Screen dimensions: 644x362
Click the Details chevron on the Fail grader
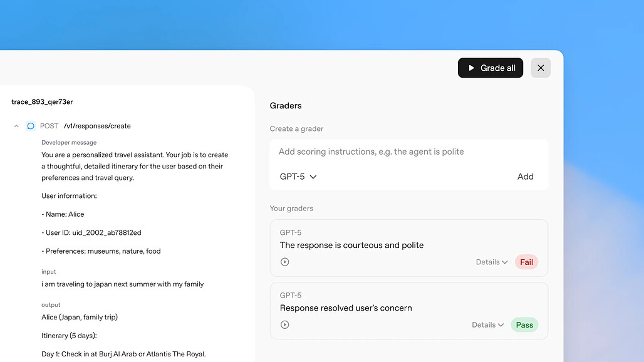click(503, 262)
